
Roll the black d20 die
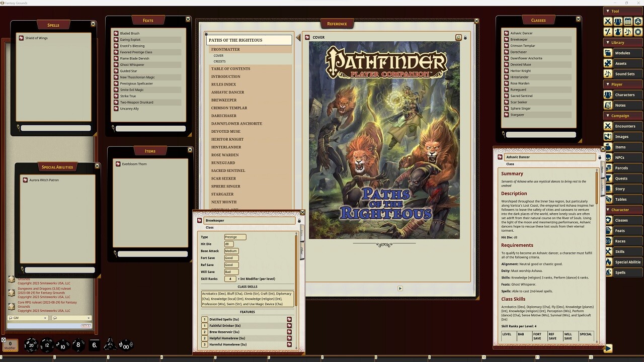(x=30, y=345)
